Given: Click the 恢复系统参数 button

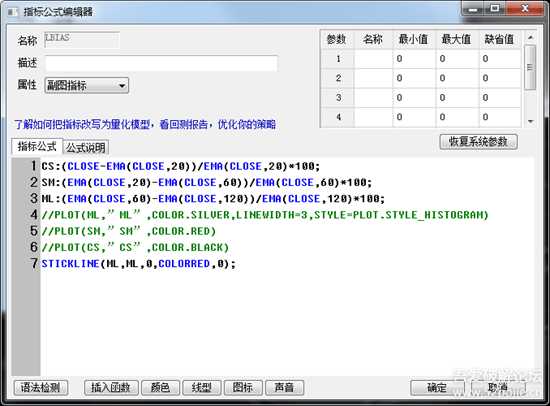Looking at the screenshot, I should coord(478,142).
